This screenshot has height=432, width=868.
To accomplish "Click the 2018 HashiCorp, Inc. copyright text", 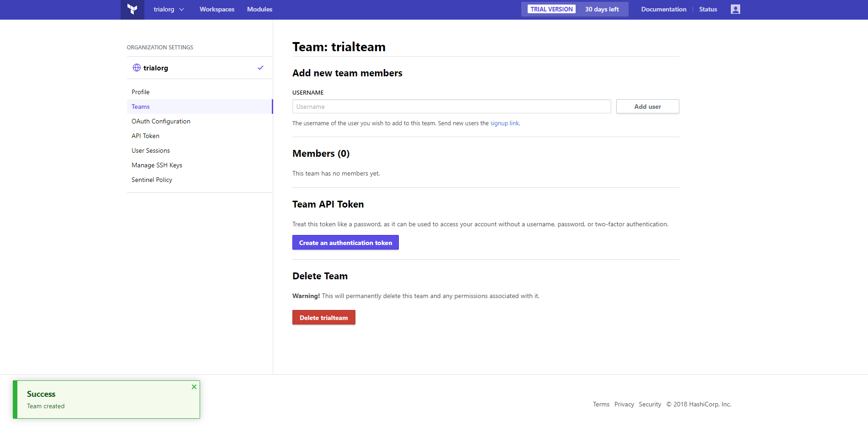I will point(699,405).
